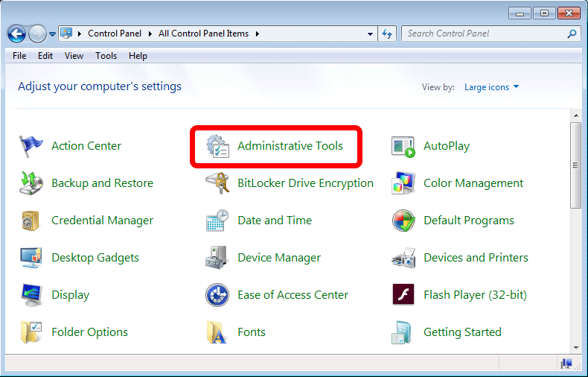This screenshot has height=377, width=588.
Task: Open the Flash Player icon
Action: [403, 294]
